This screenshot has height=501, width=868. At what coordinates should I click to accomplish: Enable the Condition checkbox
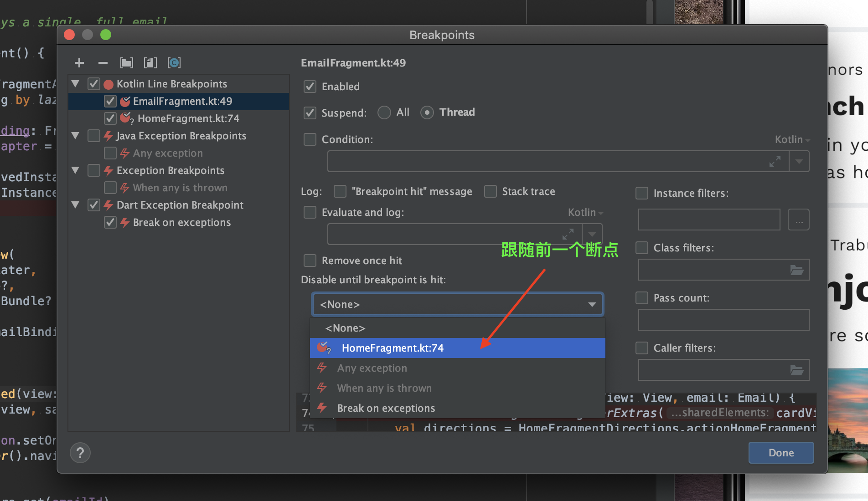[x=310, y=139]
